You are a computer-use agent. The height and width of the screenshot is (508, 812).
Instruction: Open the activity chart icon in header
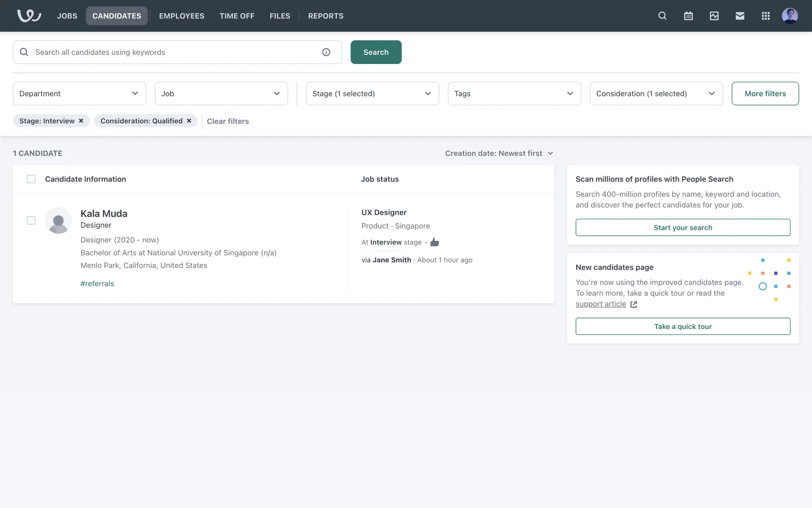714,16
